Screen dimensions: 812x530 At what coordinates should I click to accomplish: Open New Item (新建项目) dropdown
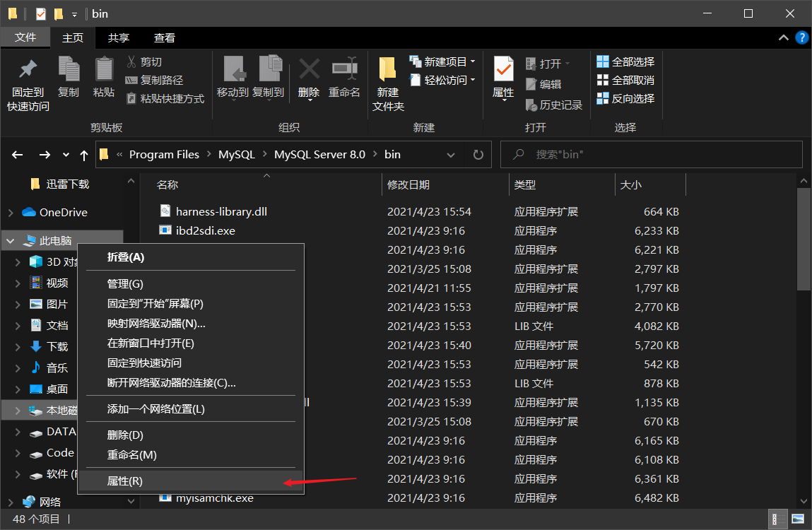click(x=443, y=61)
